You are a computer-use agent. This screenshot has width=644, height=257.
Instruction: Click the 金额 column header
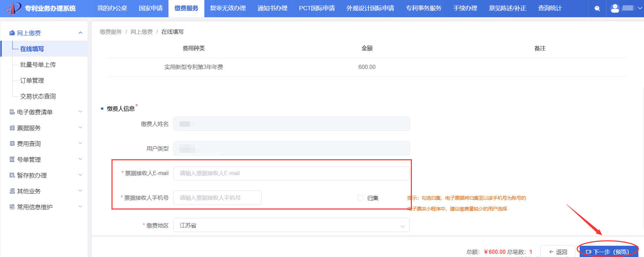[367, 48]
